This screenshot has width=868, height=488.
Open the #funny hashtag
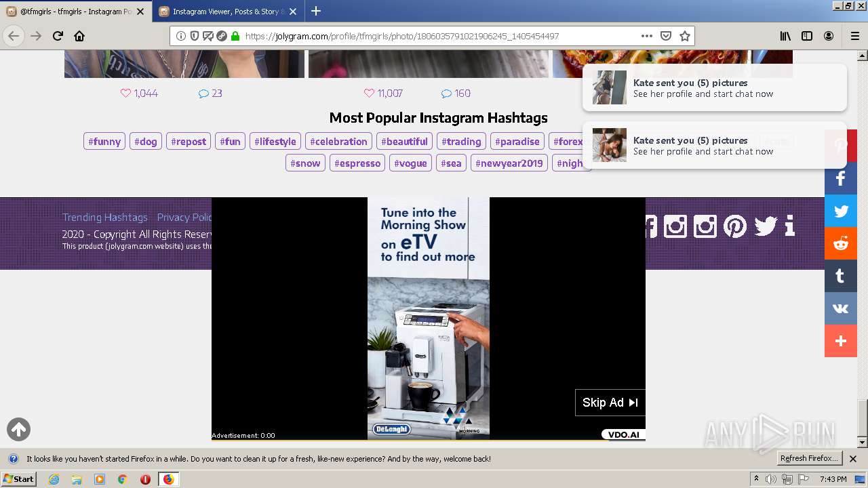click(104, 142)
